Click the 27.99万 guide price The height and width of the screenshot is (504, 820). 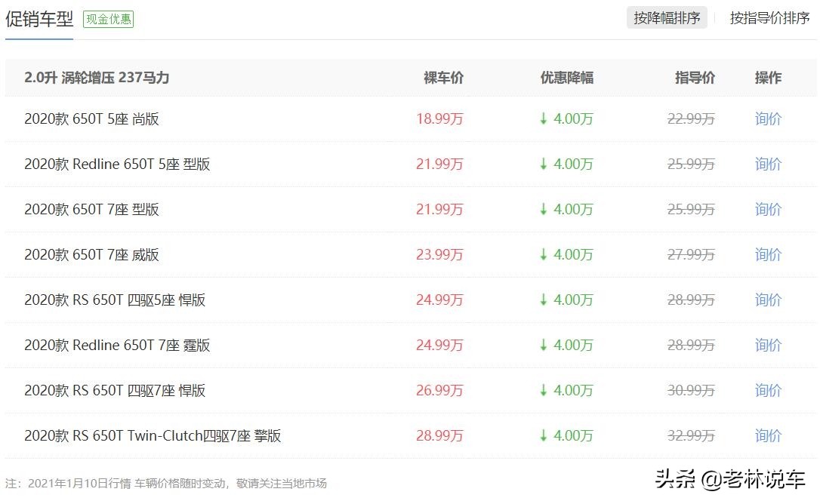[691, 254]
